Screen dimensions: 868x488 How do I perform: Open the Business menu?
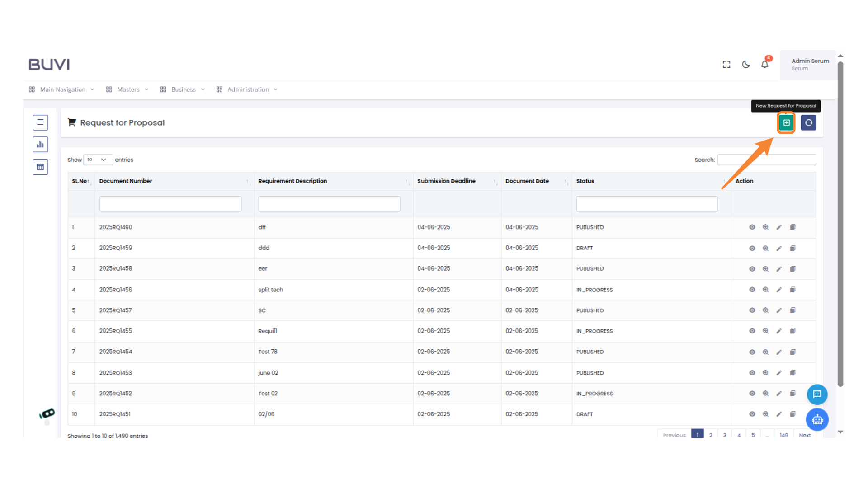coord(183,89)
